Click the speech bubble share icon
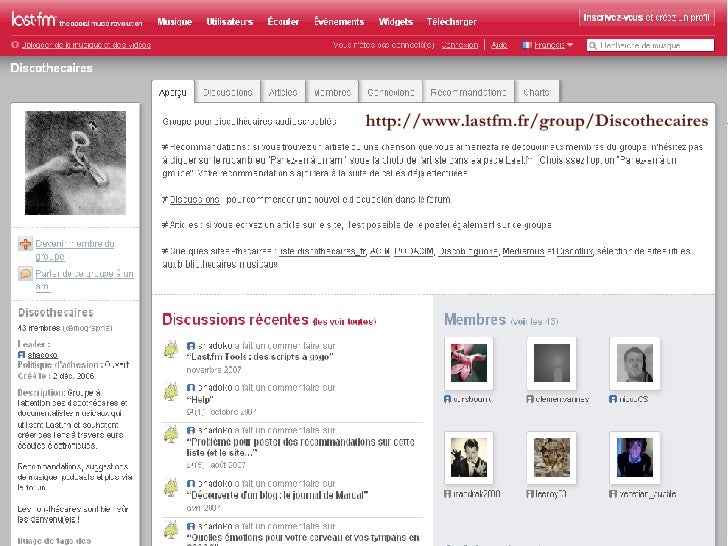 tap(25, 273)
